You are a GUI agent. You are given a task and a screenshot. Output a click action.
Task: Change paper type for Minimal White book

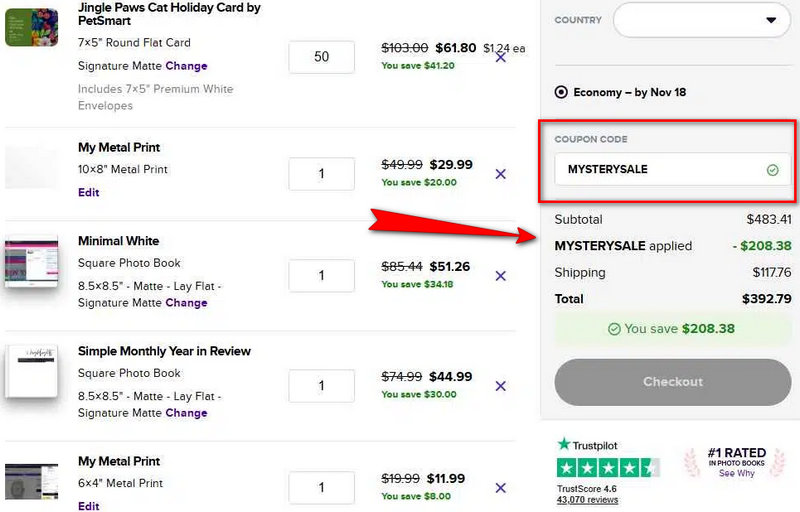pyautogui.click(x=187, y=303)
